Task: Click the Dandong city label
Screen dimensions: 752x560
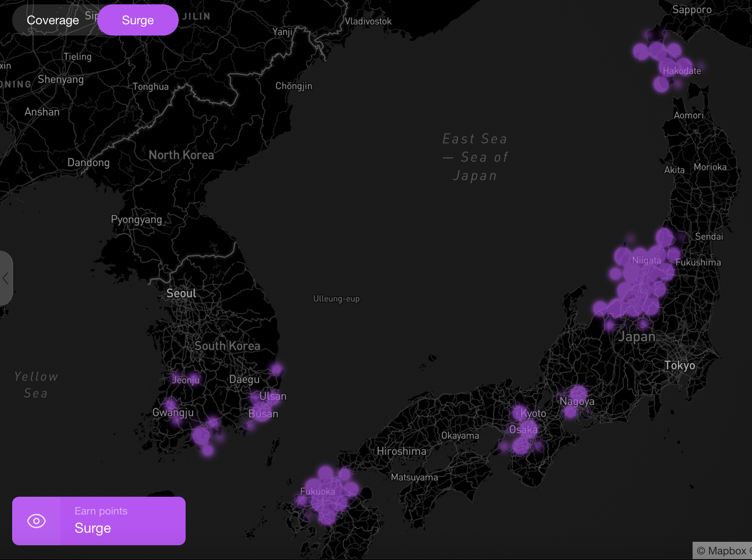Action: [x=88, y=163]
